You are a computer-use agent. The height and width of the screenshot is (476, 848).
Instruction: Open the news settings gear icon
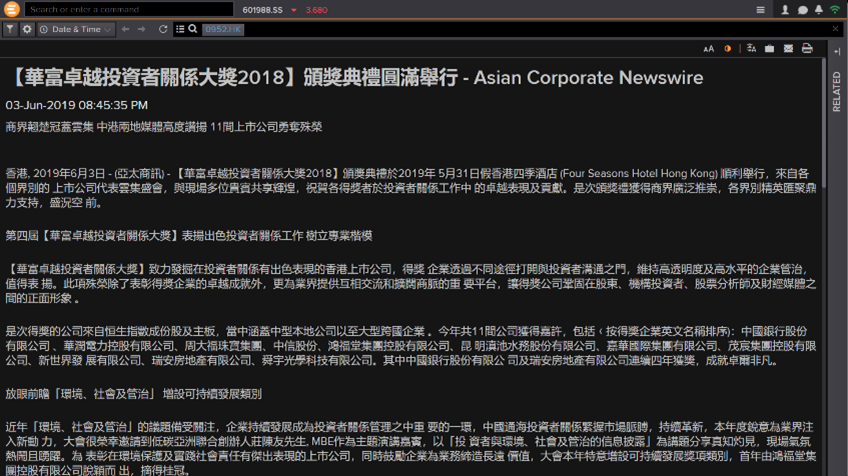coord(26,29)
